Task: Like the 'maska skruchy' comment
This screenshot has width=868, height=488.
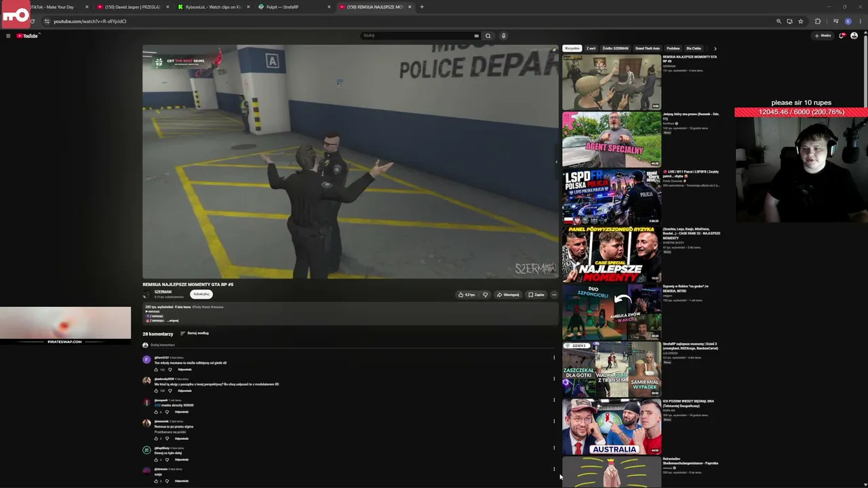Action: 156,411
